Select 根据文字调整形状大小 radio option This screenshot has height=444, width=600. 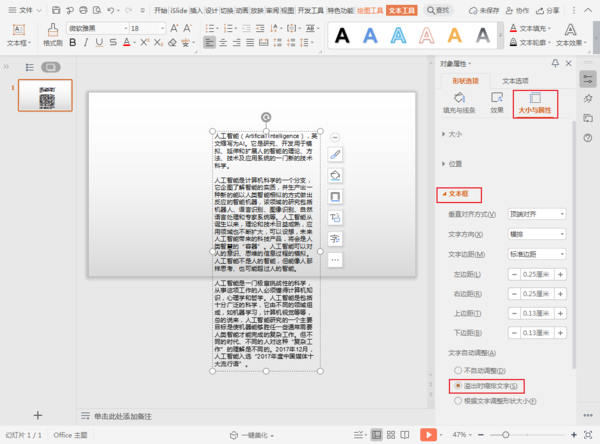[458, 400]
